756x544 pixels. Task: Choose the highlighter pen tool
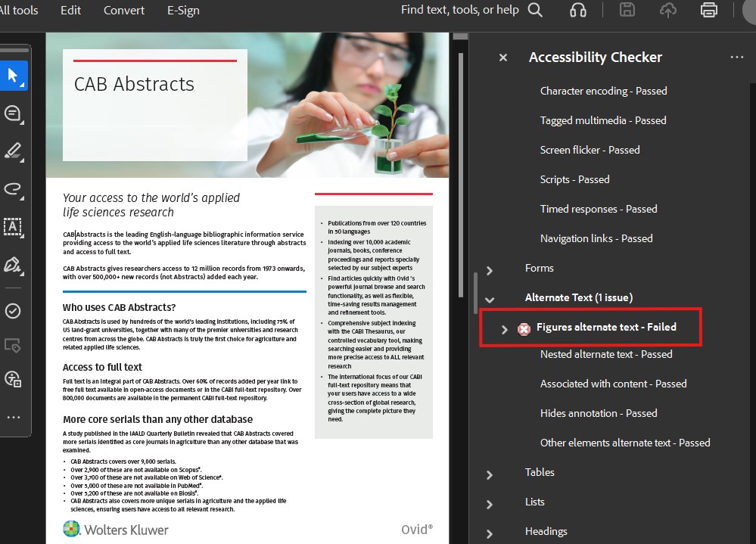coord(13,151)
